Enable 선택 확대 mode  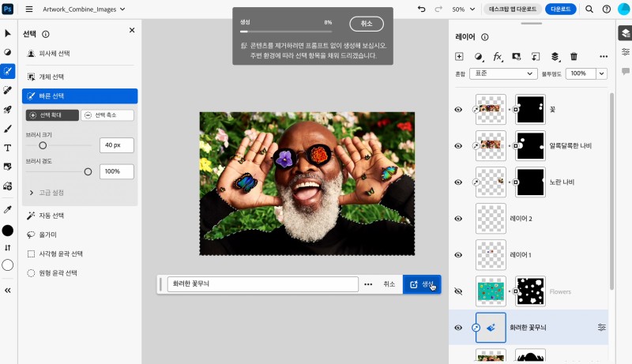[52, 115]
